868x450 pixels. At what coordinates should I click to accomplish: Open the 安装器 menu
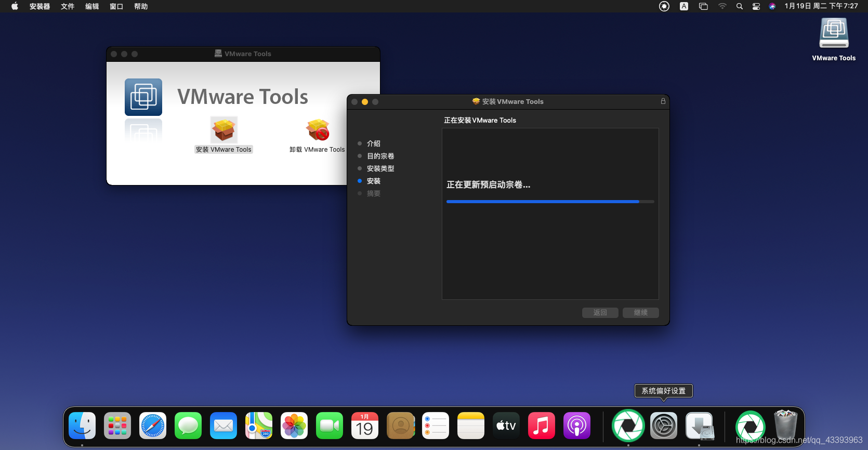tap(40, 6)
